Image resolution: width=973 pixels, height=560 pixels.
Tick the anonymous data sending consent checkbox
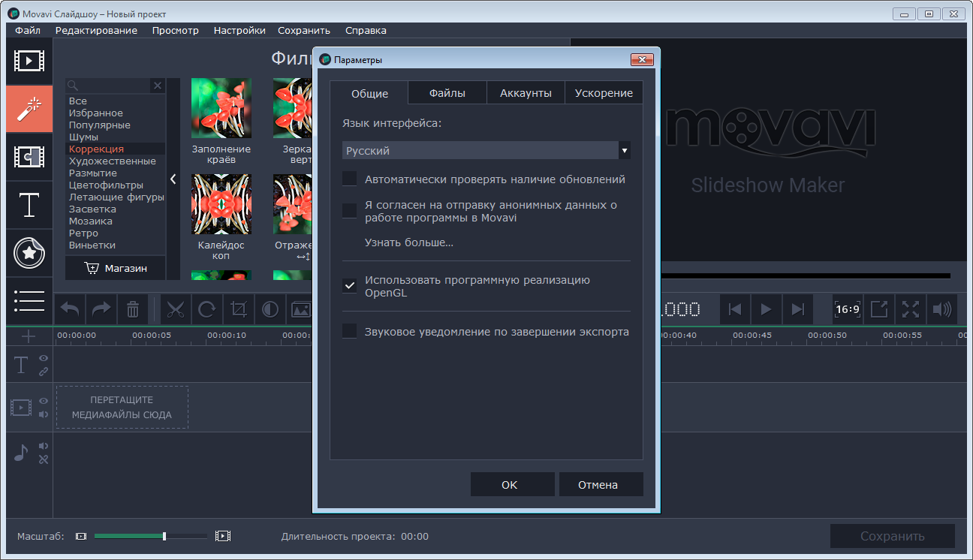[349, 211]
